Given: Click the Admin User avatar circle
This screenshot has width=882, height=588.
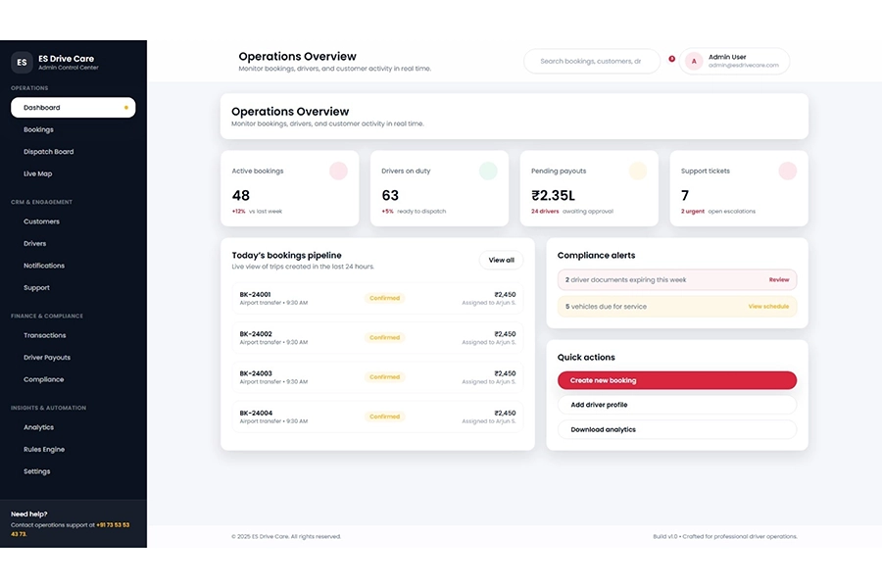Looking at the screenshot, I should click(x=693, y=61).
